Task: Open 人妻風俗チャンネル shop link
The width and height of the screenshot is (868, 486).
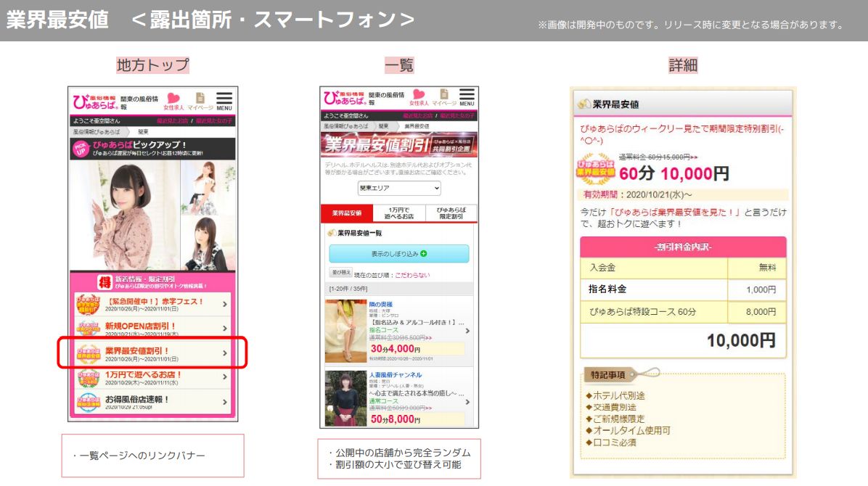Action: (x=396, y=375)
